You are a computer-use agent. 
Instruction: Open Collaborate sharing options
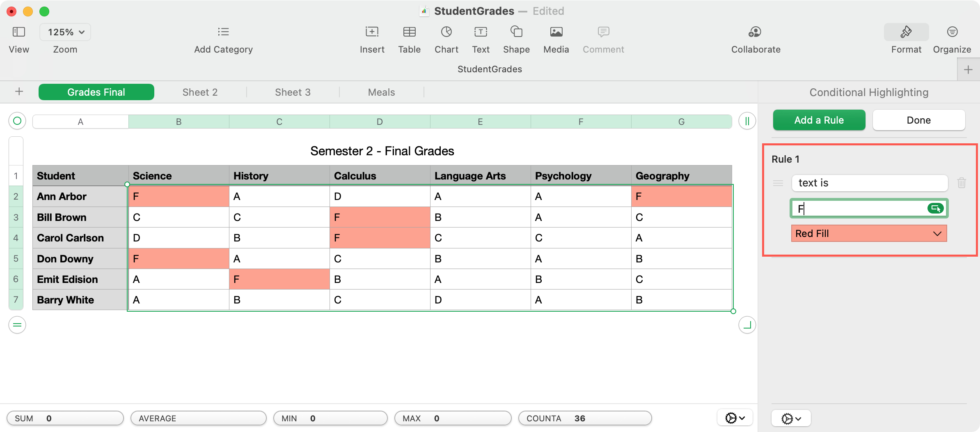coord(755,39)
